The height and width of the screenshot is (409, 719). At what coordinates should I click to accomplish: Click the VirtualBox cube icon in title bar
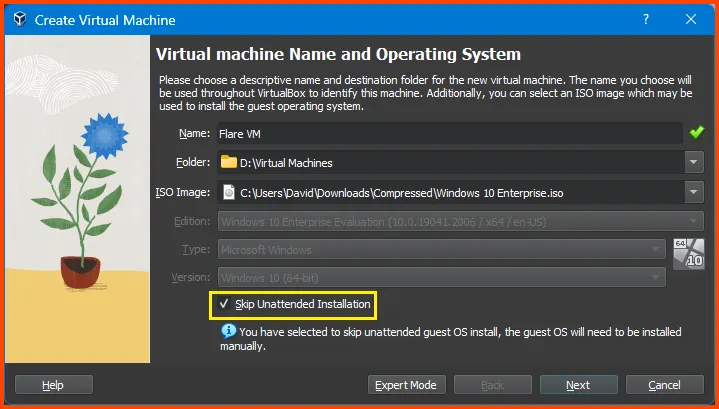click(20, 19)
